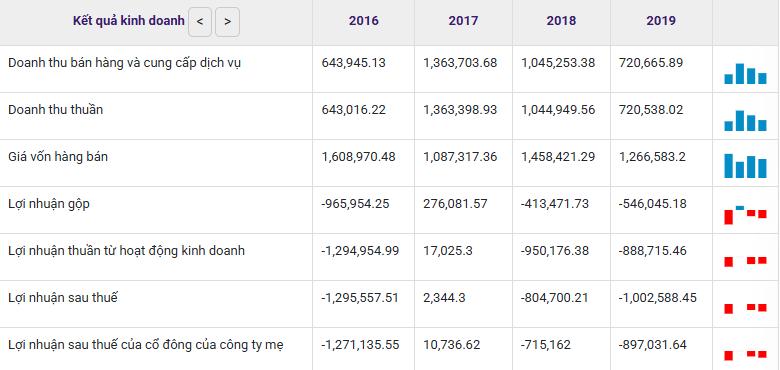Click value 1,363,703.68
Viewport: 780px width, 370px height.
coord(460,63)
